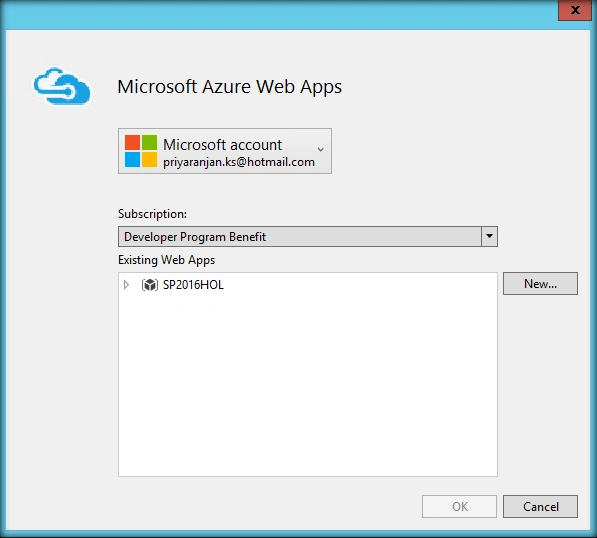Click the Subscription: label
Screen dimensions: 597x538
pyautogui.click(x=152, y=214)
